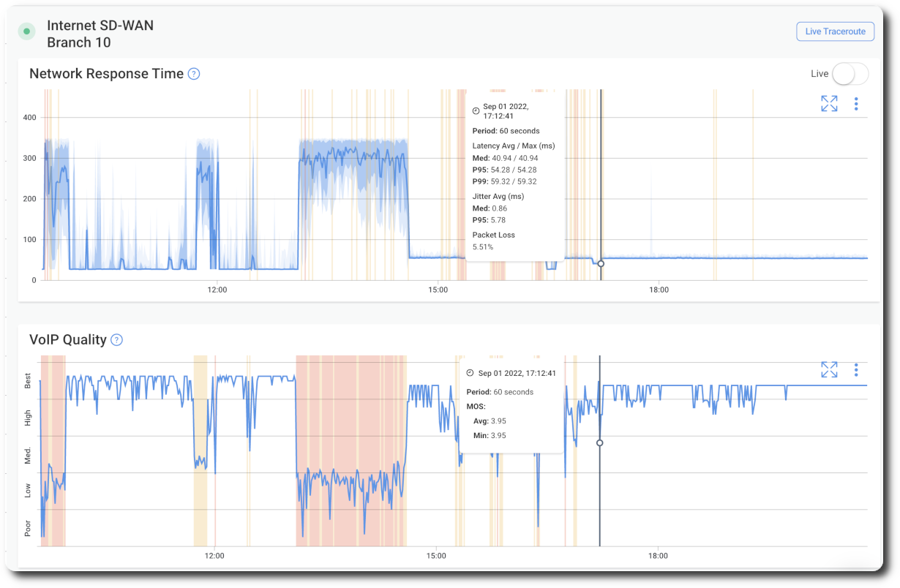Click the clock icon in the MOS tooltip
The width and height of the screenshot is (900, 588).
(468, 373)
